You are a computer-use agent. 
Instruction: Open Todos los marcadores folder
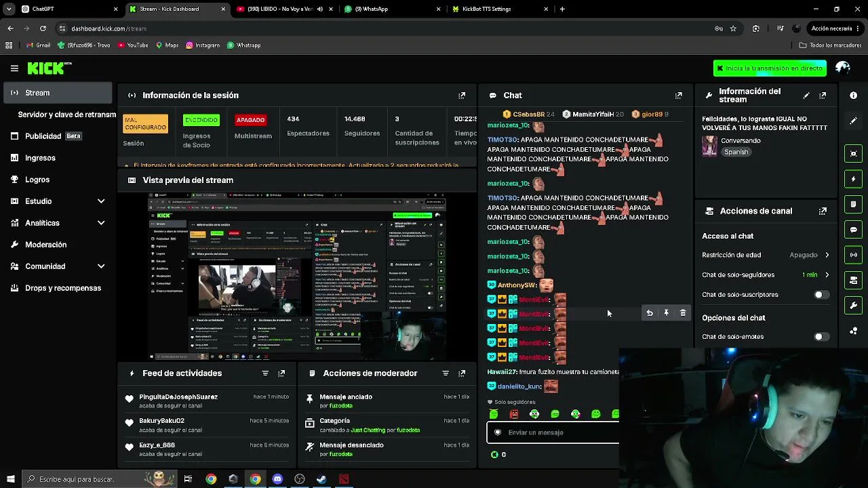pos(830,45)
